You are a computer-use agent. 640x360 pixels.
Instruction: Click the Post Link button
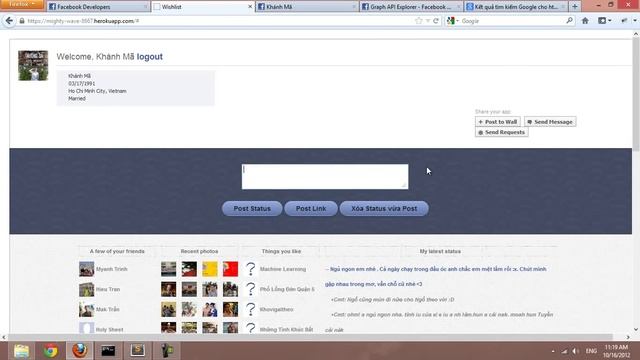point(311,209)
